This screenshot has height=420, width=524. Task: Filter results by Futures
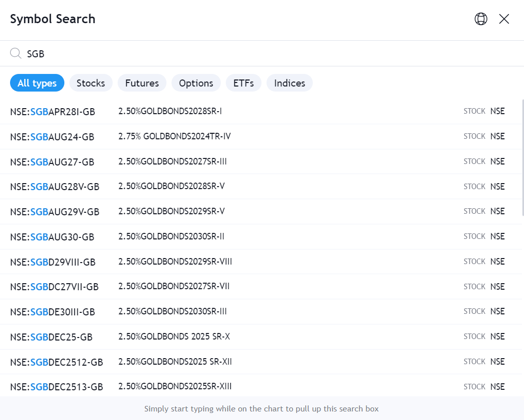142,83
